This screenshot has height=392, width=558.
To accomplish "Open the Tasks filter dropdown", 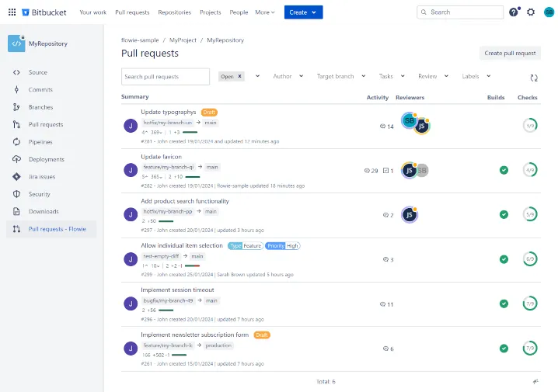I will 392,76.
